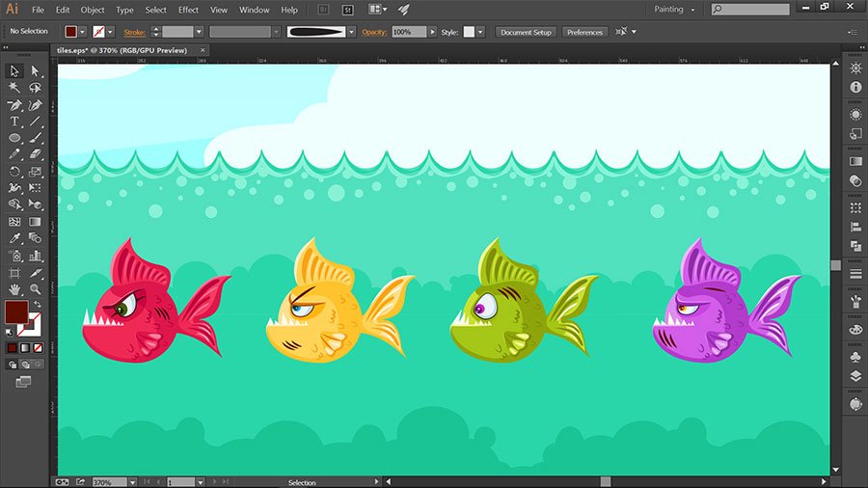This screenshot has width=868, height=488.
Task: Pick the Magic Wand tool
Action: (14, 88)
